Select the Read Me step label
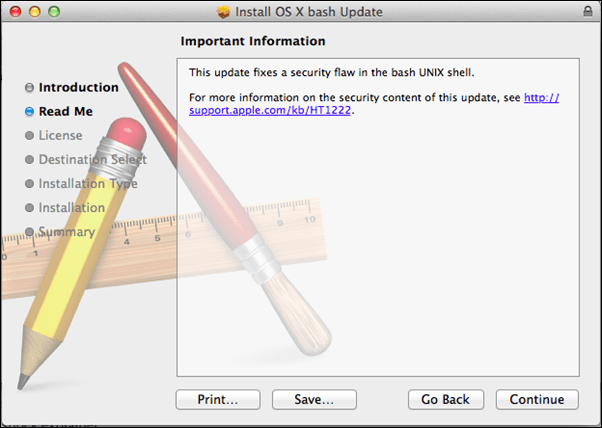This screenshot has height=428, width=602. (x=66, y=111)
